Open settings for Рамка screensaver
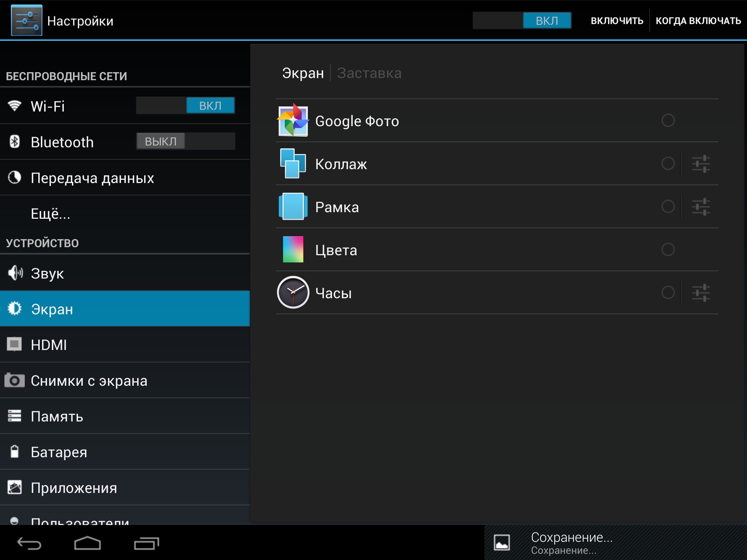This screenshot has height=560, width=747. coord(701,207)
